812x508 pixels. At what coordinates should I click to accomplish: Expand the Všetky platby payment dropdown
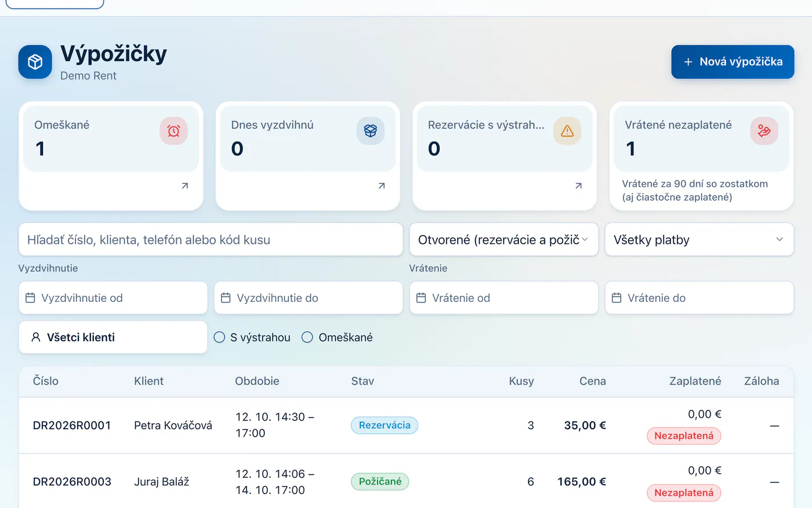click(x=699, y=240)
